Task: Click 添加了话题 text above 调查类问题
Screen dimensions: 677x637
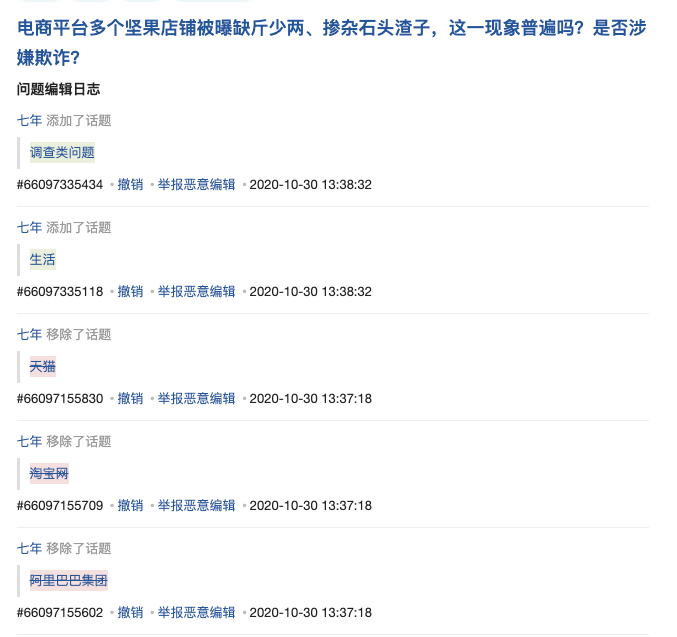Action: pyautogui.click(x=79, y=120)
